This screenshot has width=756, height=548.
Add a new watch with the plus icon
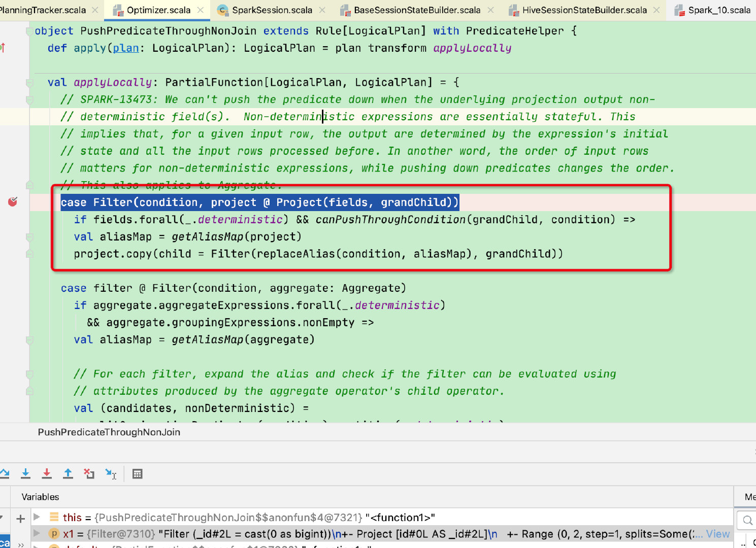[x=20, y=519]
